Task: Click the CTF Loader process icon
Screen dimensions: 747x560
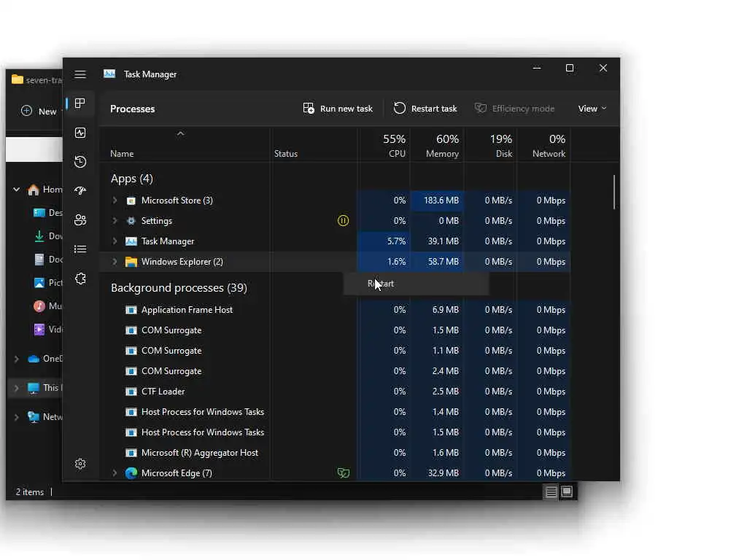Action: pyautogui.click(x=131, y=392)
